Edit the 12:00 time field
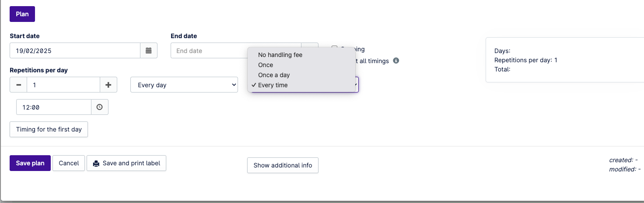Screen dimensions: 644x203 click(53, 107)
